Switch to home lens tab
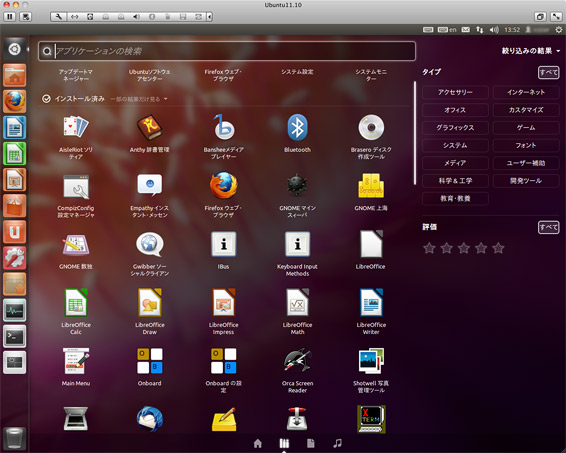Viewport: 566px width, 453px height. [258, 443]
